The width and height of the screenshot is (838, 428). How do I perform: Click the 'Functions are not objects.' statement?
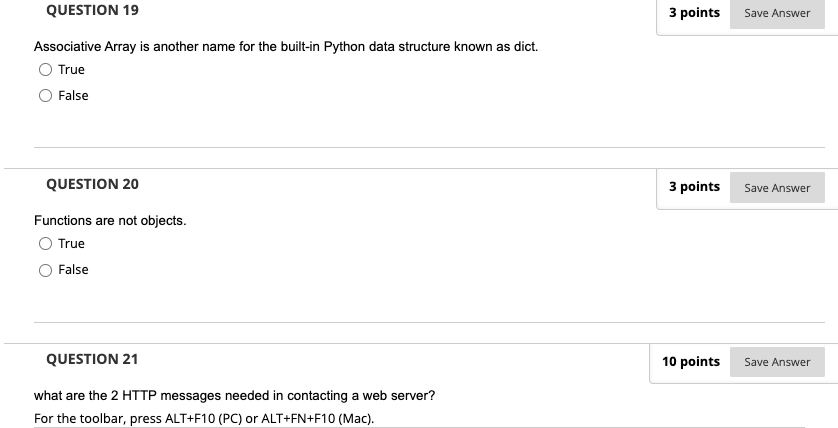(110, 221)
